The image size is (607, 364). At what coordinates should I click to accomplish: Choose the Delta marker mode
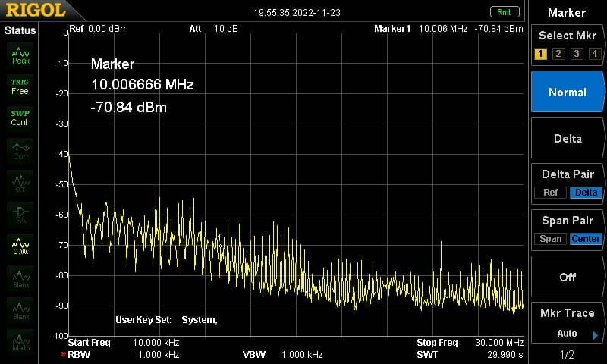[x=568, y=138]
